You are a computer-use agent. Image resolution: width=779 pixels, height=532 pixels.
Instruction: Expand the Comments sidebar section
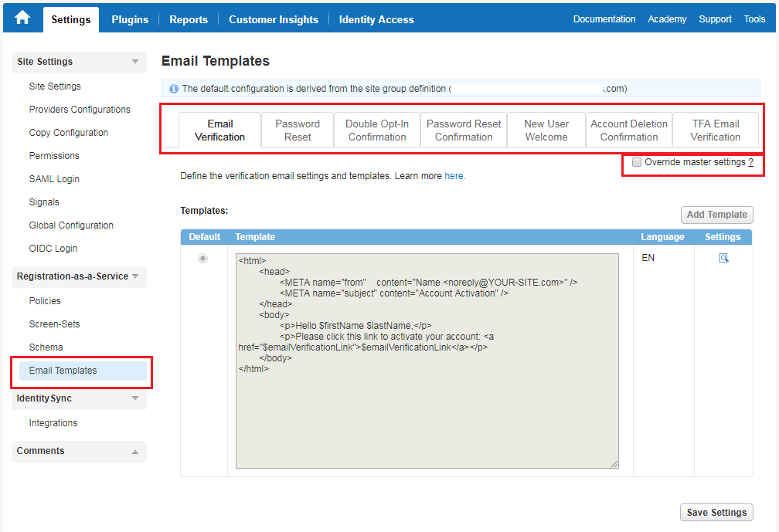(137, 451)
